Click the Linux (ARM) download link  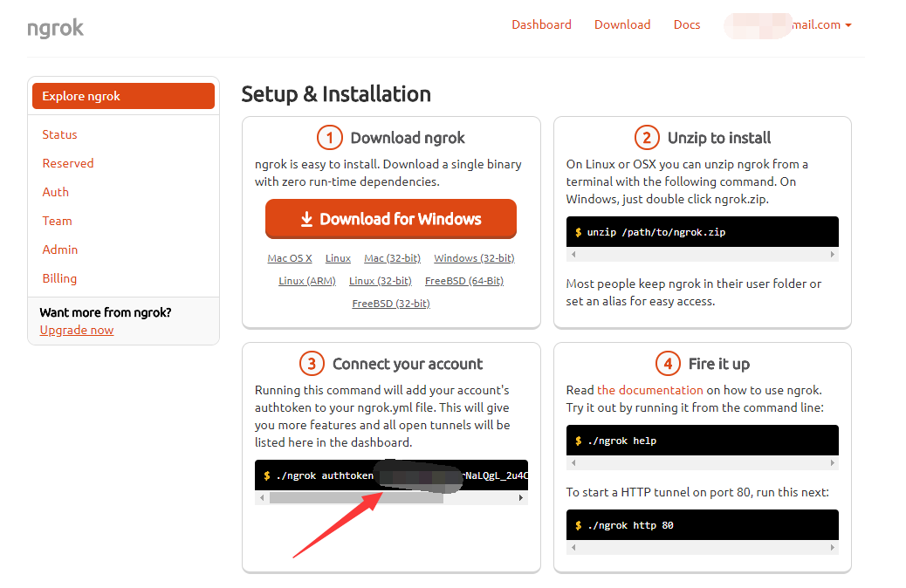(307, 281)
